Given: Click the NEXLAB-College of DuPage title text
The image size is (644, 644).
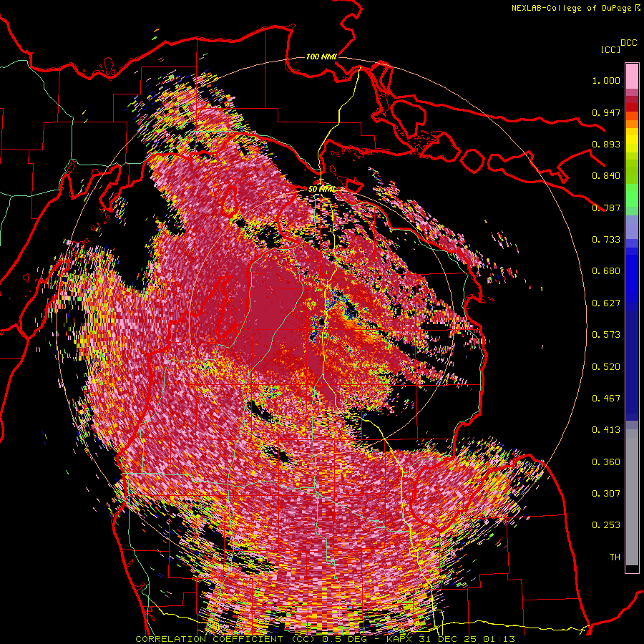Looking at the screenshot, I should [571, 8].
